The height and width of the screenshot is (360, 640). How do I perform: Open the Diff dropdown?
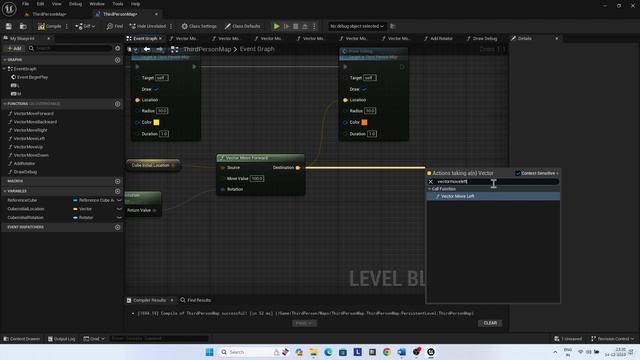pyautogui.click(x=85, y=26)
